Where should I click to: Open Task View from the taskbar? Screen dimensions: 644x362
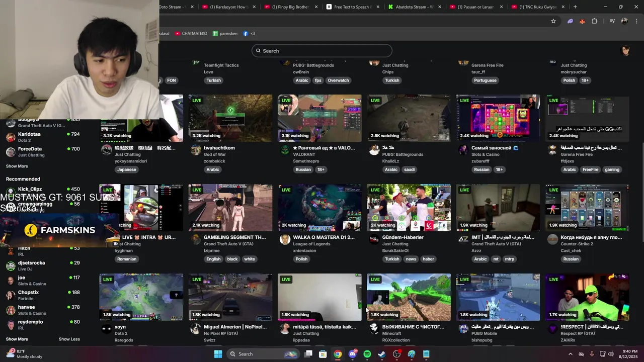click(308, 354)
